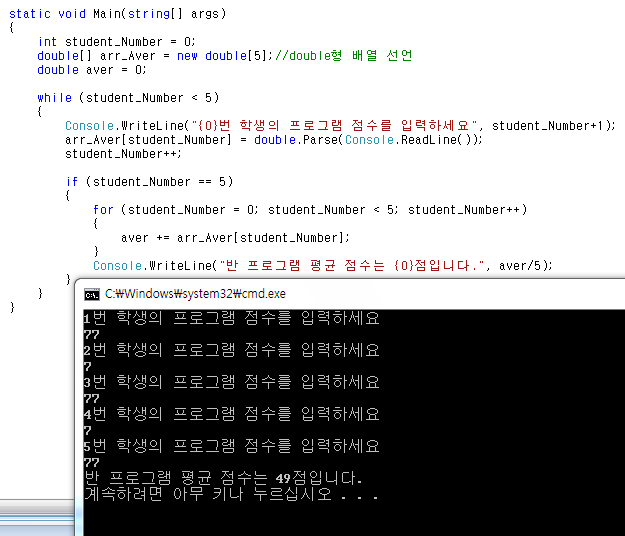Click the input '77' under the 3번 prompt

pyautogui.click(x=91, y=398)
